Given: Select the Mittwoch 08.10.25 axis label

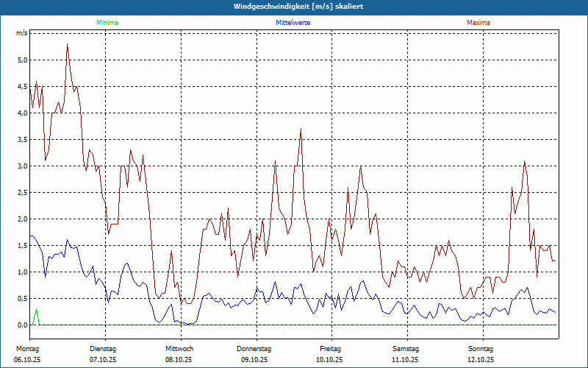Looking at the screenshot, I should pos(179,354).
